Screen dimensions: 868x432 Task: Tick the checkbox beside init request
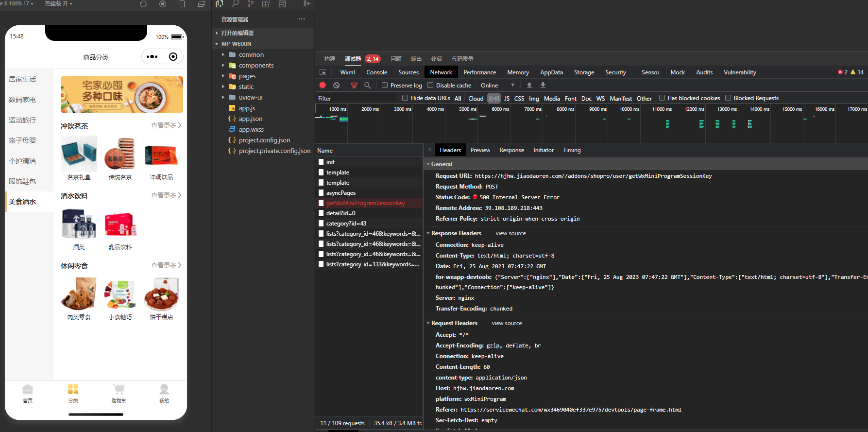pyautogui.click(x=321, y=162)
